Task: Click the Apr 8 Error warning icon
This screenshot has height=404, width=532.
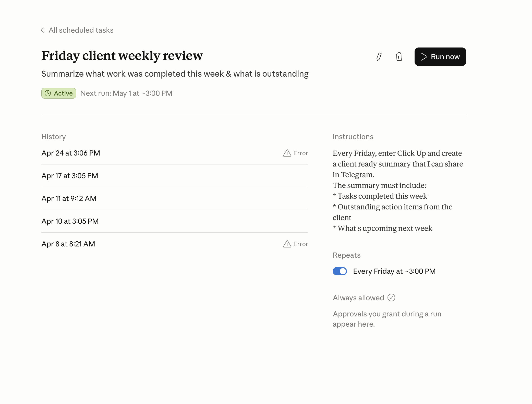Action: pos(287,244)
